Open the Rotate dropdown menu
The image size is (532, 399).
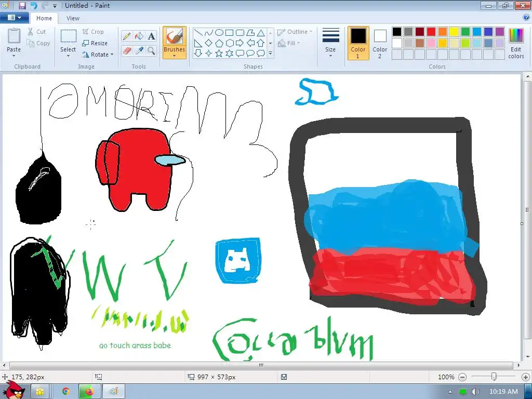(112, 55)
